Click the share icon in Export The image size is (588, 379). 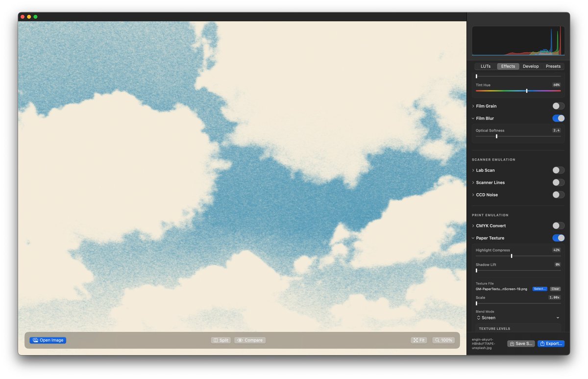pyautogui.click(x=542, y=344)
